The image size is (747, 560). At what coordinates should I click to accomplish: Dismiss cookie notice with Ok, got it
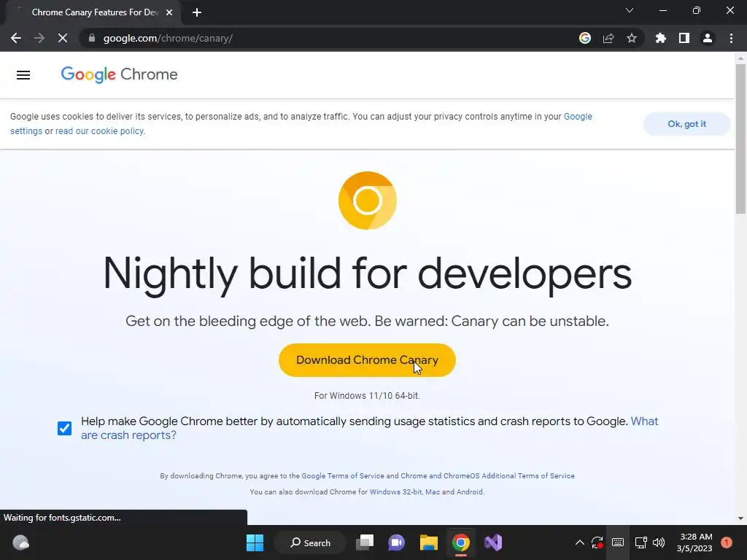(x=686, y=124)
